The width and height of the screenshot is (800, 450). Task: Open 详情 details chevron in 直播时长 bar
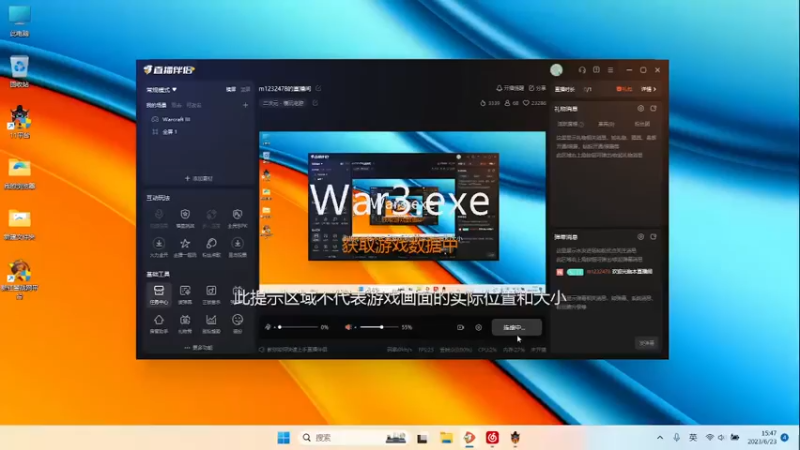pos(648,89)
